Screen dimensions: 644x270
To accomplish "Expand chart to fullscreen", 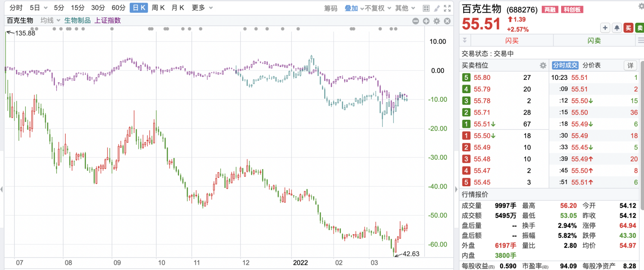I will [447, 8].
